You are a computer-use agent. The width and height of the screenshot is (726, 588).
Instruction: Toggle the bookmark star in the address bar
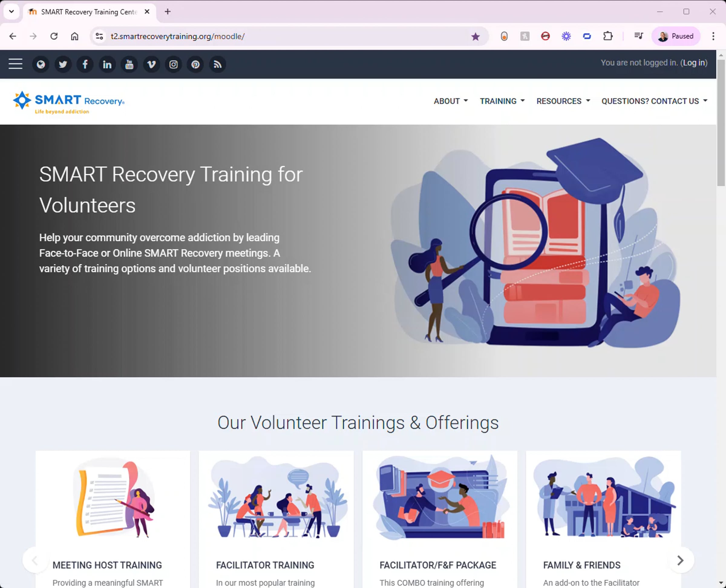pos(476,36)
